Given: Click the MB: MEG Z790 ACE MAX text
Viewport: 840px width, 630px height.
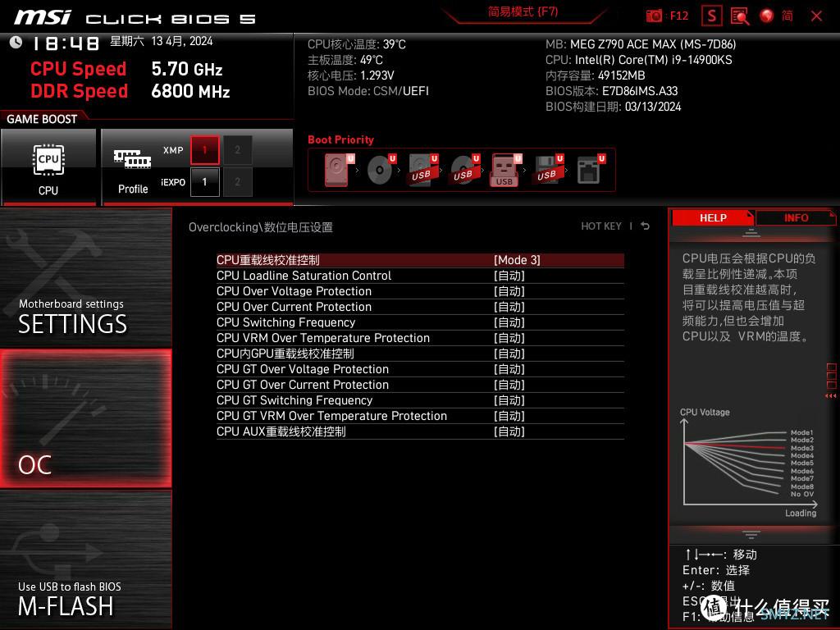Looking at the screenshot, I should tap(641, 44).
